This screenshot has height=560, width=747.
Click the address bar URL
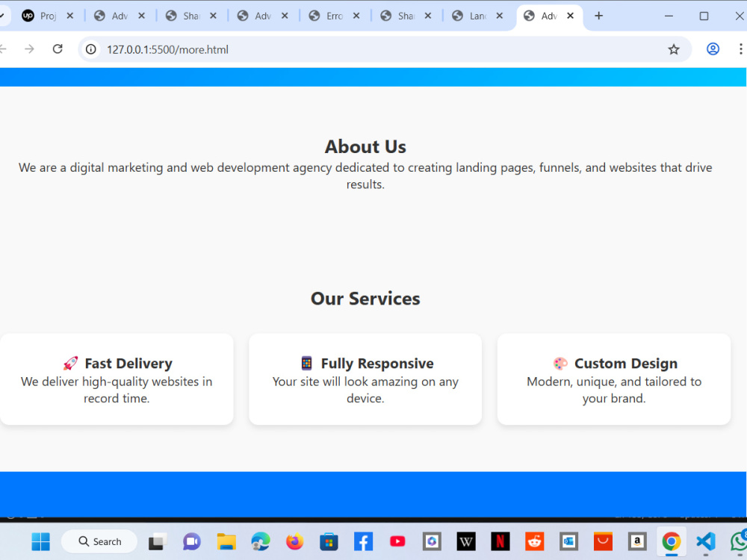pyautogui.click(x=167, y=49)
